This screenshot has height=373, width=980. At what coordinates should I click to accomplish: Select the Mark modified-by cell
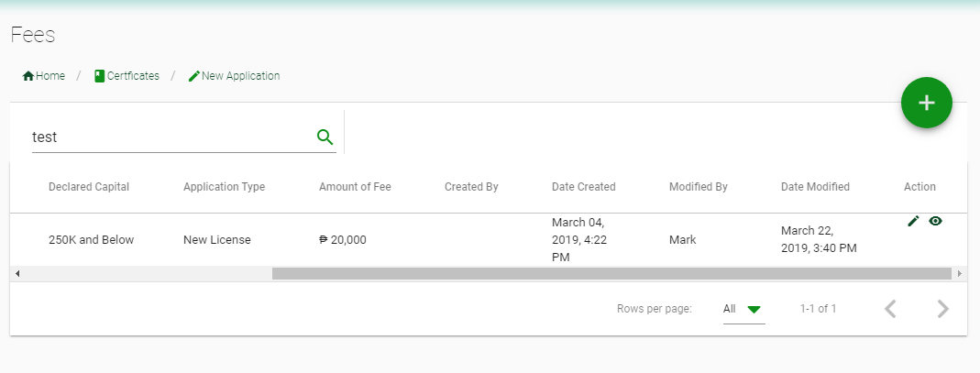[x=682, y=240]
